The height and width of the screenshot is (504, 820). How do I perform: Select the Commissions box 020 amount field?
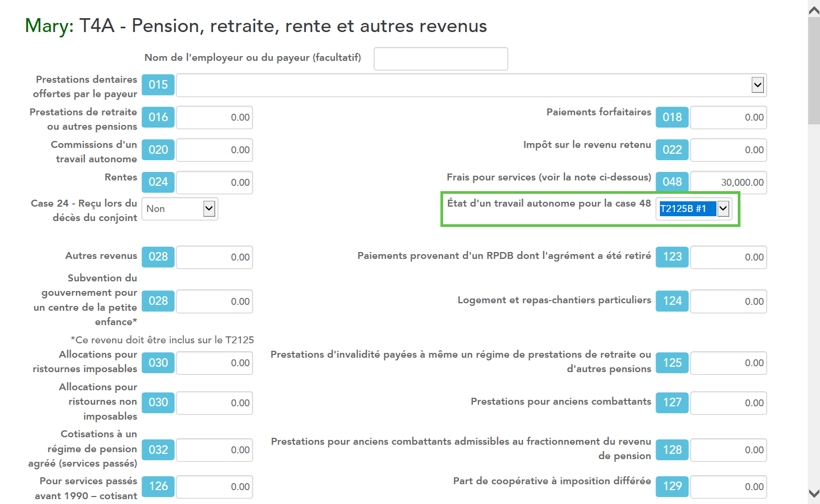(215, 150)
